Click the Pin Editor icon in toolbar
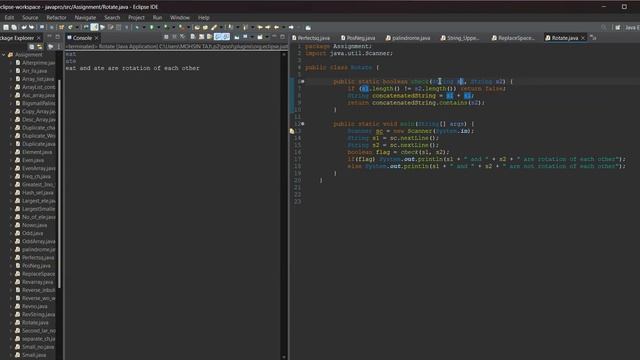This screenshot has width=640, height=360. tap(308, 27)
